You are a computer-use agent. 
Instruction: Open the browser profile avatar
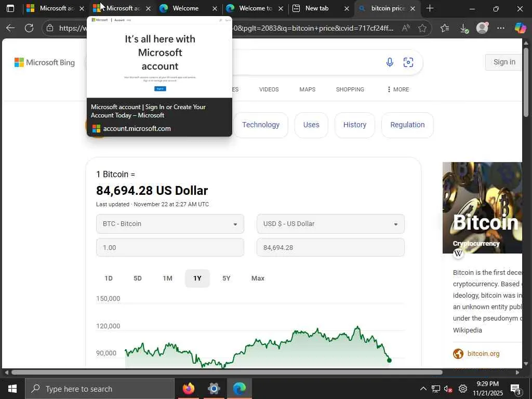482,28
